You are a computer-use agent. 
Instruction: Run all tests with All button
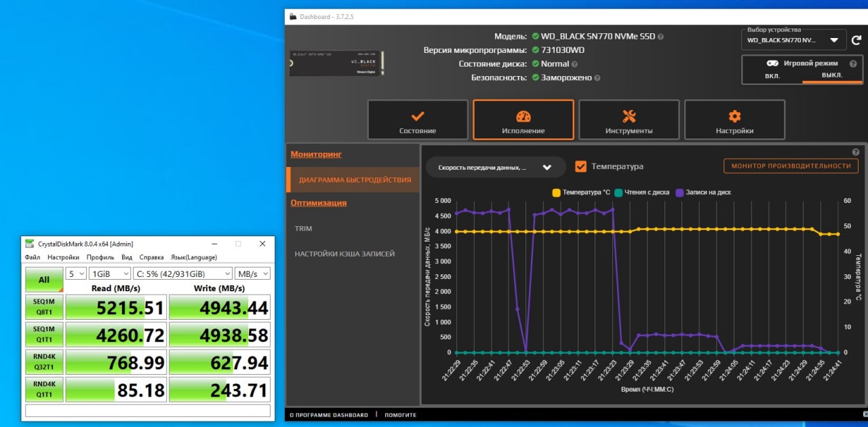point(44,280)
